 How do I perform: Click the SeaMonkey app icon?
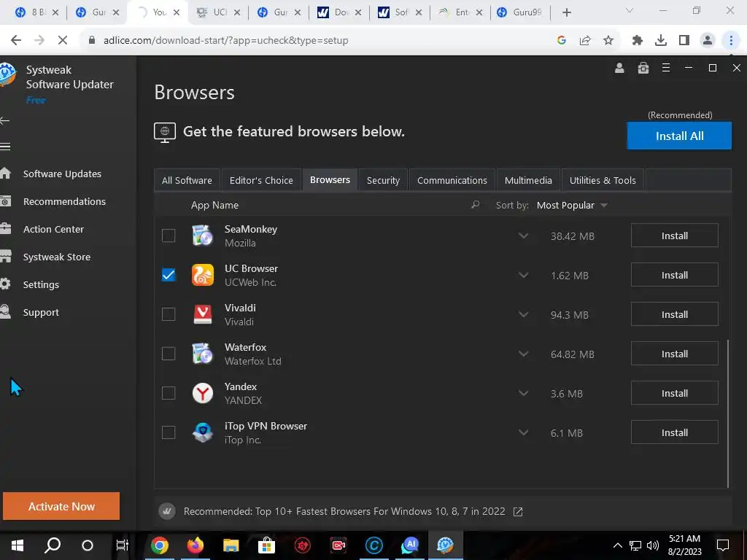point(203,236)
